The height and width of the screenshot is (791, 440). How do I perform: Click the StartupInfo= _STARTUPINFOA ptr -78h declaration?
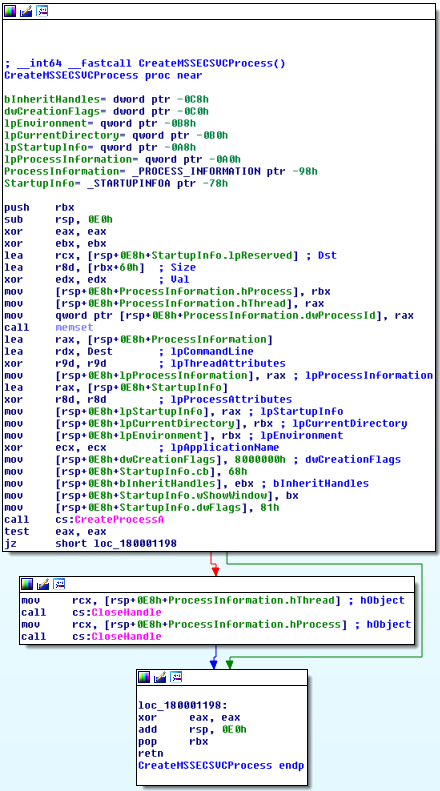tap(116, 184)
